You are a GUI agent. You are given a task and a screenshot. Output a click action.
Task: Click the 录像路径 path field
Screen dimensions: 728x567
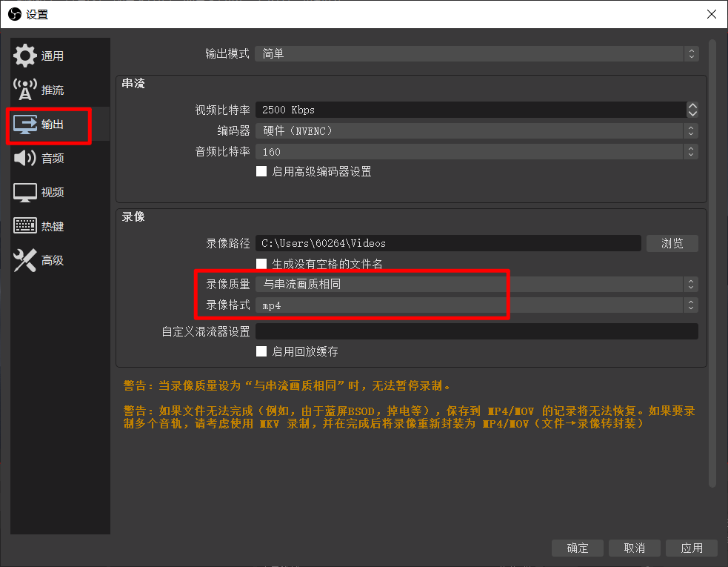click(448, 243)
